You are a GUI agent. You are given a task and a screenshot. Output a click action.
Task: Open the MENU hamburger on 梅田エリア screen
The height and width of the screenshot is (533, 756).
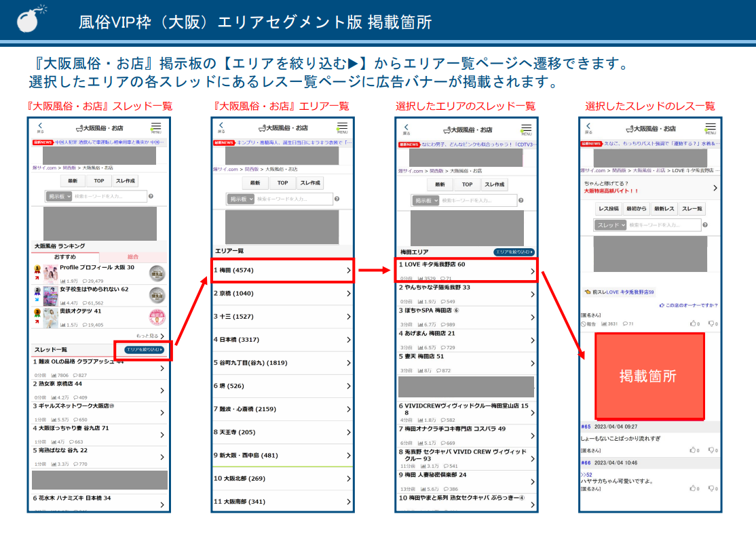point(526,129)
